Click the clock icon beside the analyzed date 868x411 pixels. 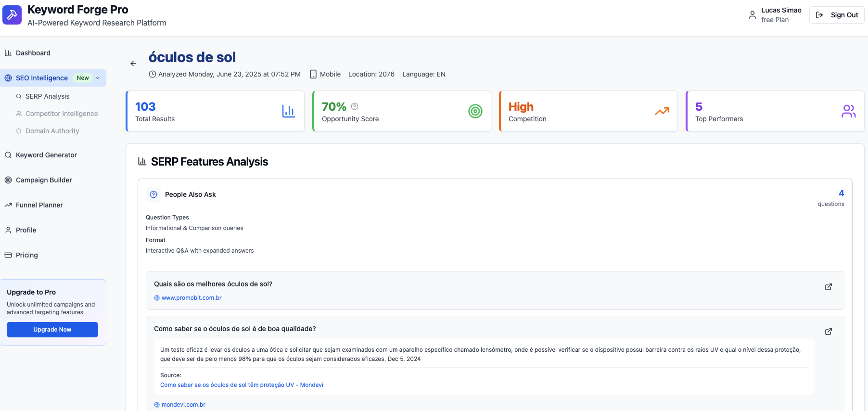pos(153,74)
